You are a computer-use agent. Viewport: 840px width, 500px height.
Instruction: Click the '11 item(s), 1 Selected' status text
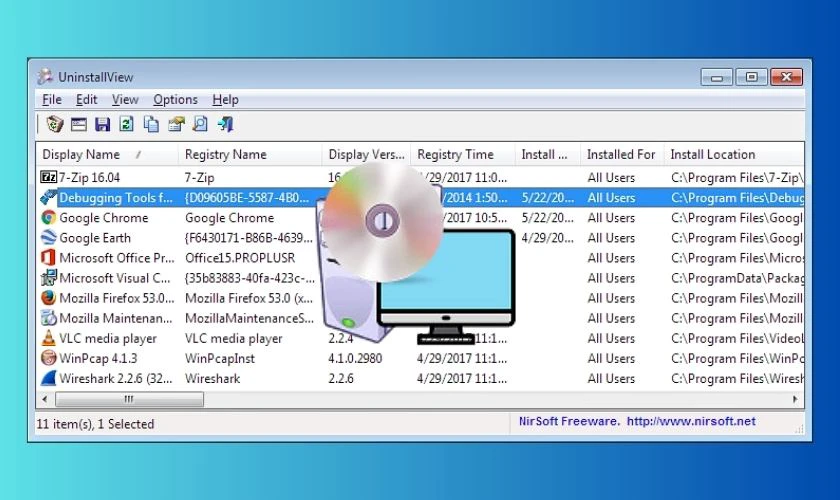pyautogui.click(x=95, y=424)
